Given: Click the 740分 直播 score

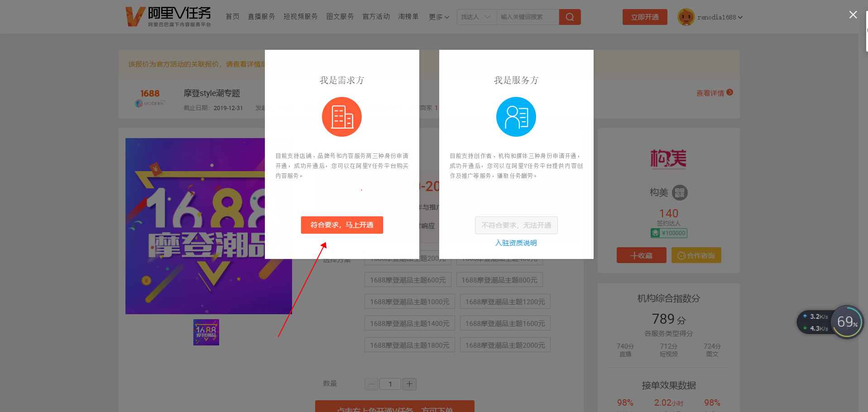Looking at the screenshot, I should 625,350.
